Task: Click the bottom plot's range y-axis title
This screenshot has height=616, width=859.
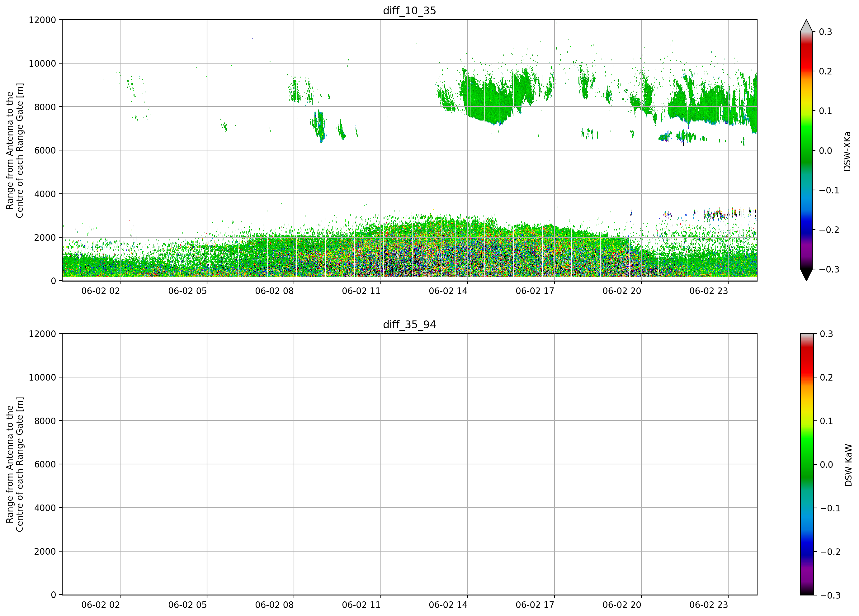Action: point(15,464)
